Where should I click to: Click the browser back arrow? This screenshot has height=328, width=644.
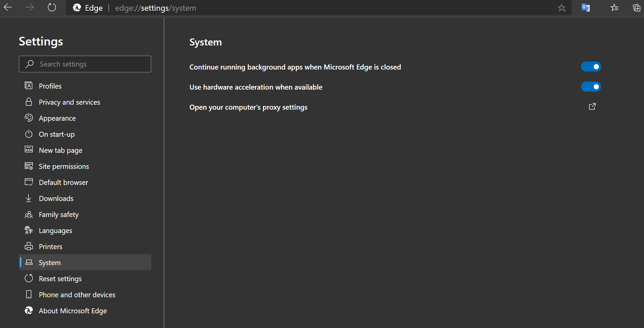coord(8,7)
